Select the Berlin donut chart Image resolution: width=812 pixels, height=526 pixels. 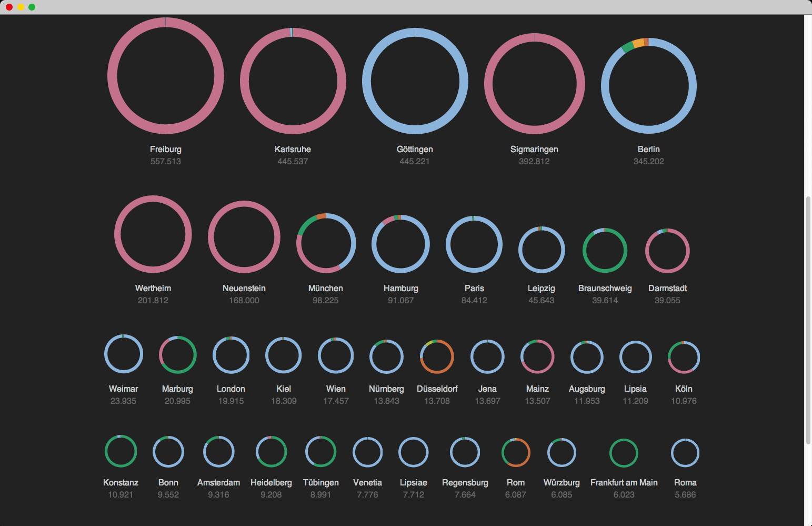[x=649, y=86]
